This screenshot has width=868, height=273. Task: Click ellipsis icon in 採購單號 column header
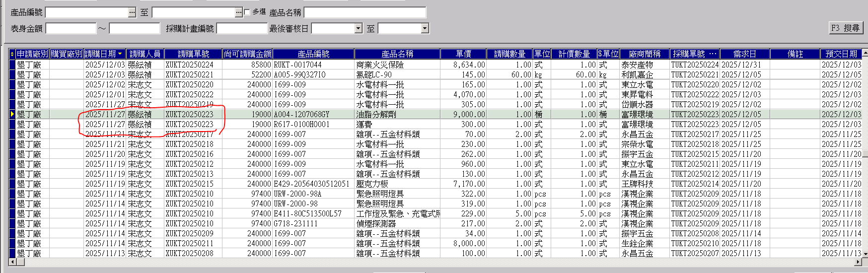[x=713, y=54]
